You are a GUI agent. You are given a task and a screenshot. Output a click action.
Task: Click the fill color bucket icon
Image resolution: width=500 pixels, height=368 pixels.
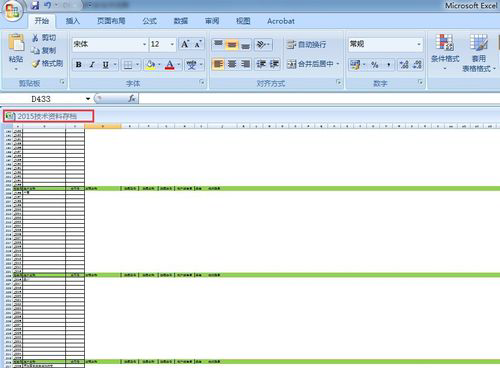tap(150, 64)
